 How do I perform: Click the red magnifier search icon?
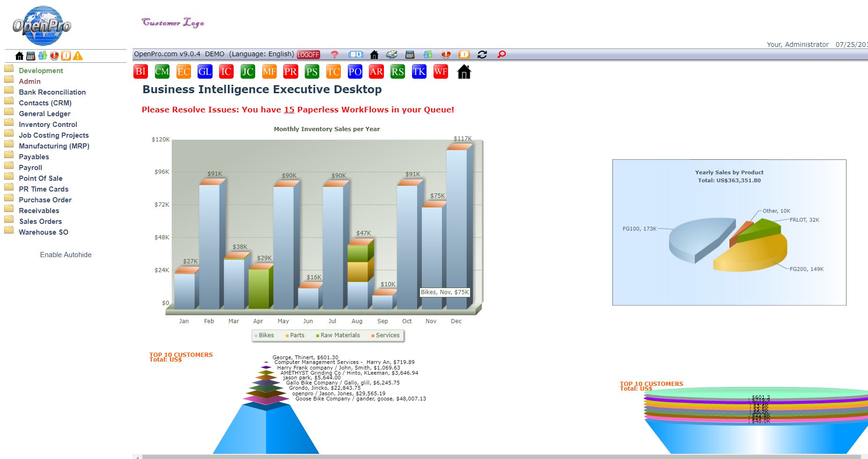coord(501,55)
